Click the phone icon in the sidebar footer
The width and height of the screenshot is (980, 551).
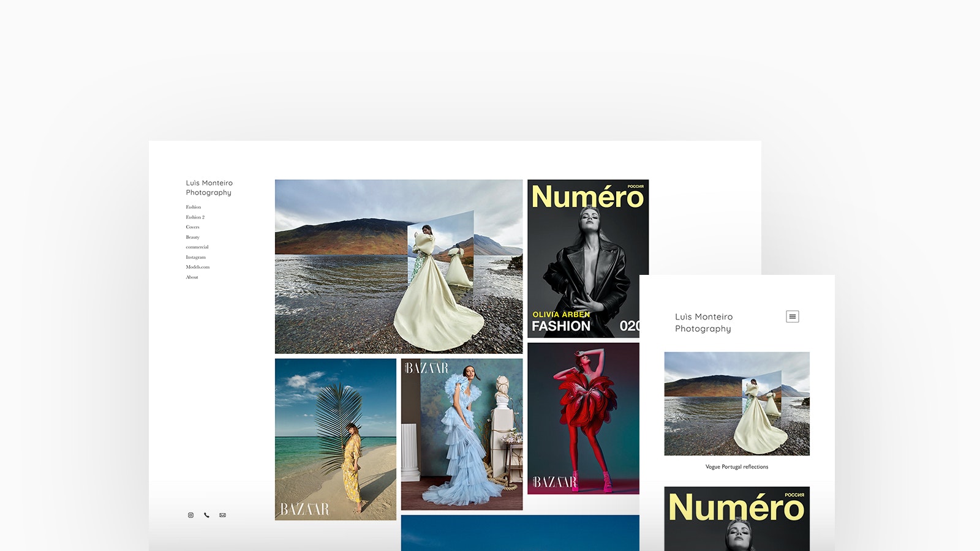click(x=206, y=515)
